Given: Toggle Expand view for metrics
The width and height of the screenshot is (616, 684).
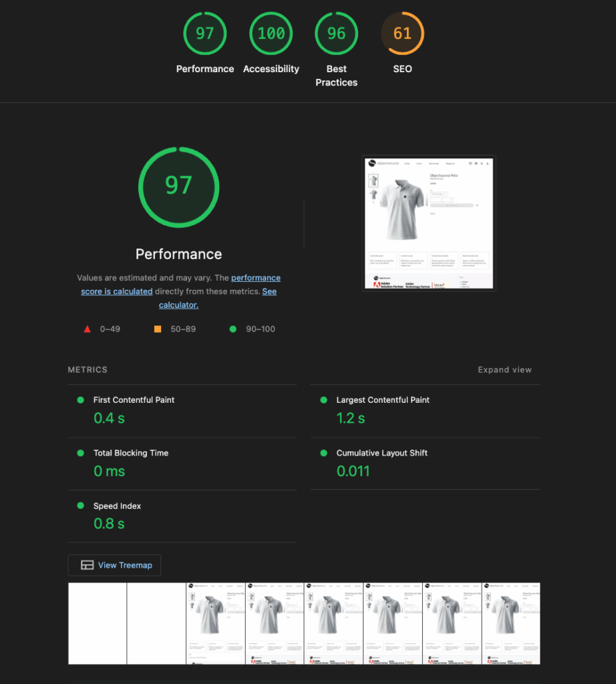Looking at the screenshot, I should tap(504, 370).
